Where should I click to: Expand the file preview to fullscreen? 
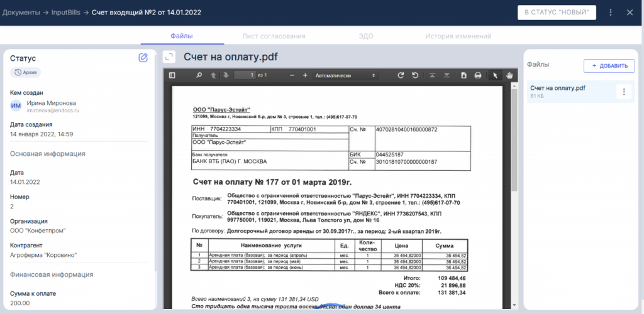click(x=169, y=57)
